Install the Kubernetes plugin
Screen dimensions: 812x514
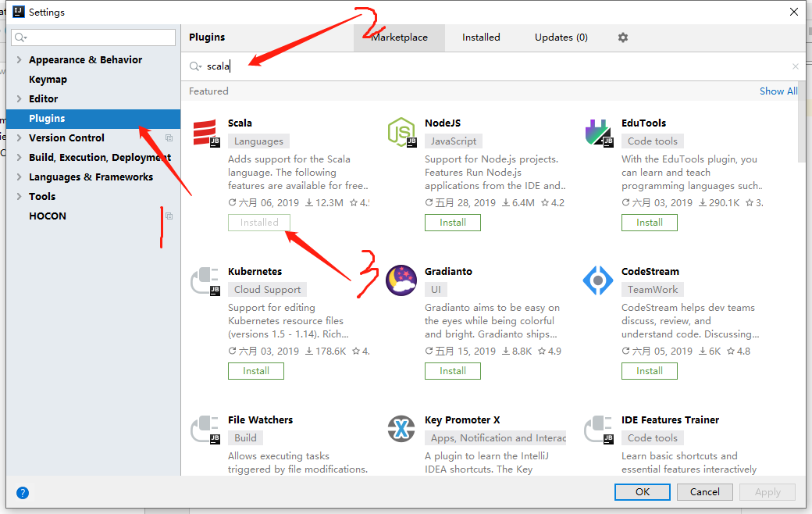(256, 371)
